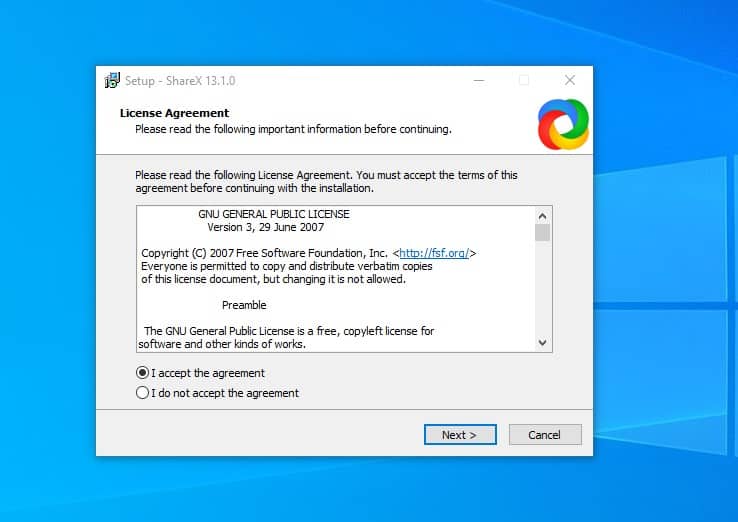The image size is (738, 522).
Task: Click the "Version 3, 29 June 2007" line
Action: tap(266, 227)
